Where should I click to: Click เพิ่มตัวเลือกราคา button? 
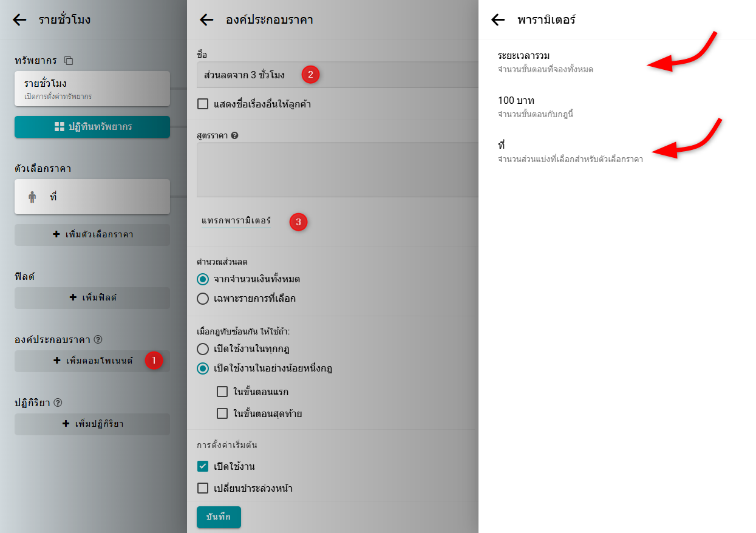[x=92, y=234]
